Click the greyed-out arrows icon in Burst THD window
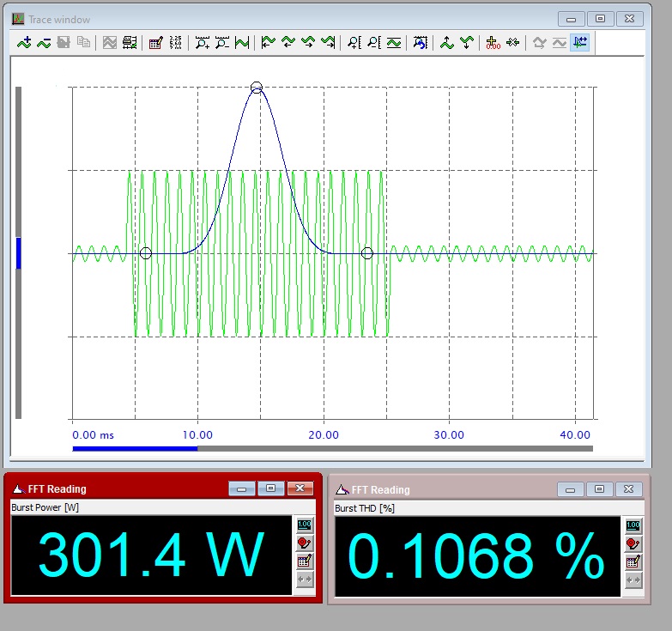The image size is (672, 631). point(633,580)
